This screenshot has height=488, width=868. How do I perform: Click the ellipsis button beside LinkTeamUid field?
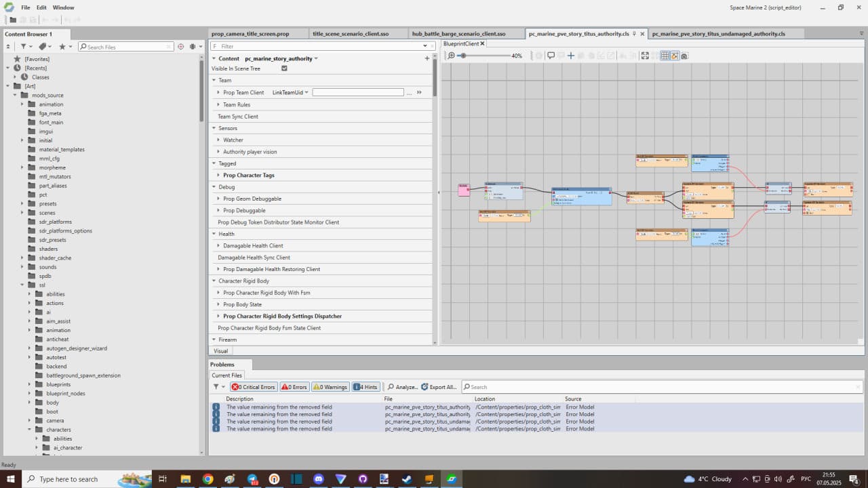409,93
